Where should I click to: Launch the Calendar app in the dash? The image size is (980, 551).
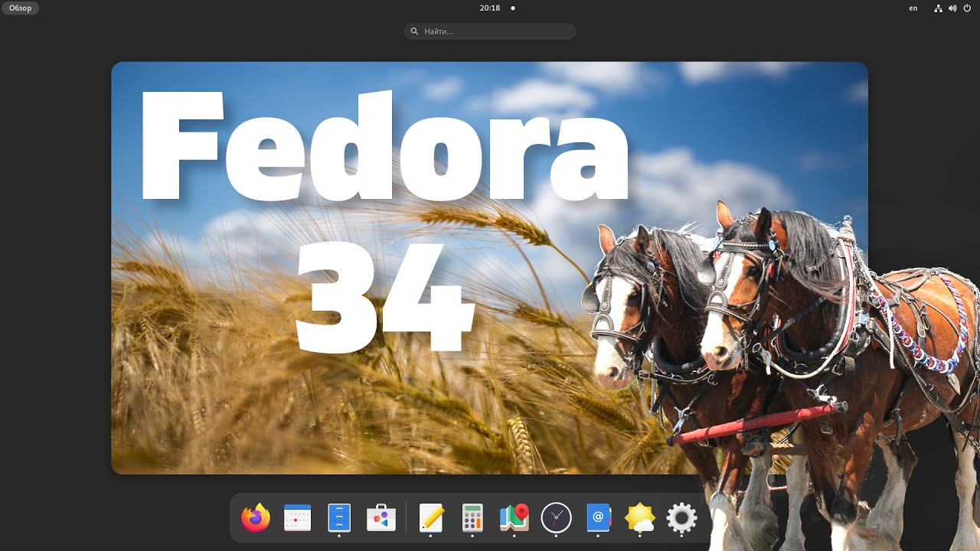coord(297,518)
